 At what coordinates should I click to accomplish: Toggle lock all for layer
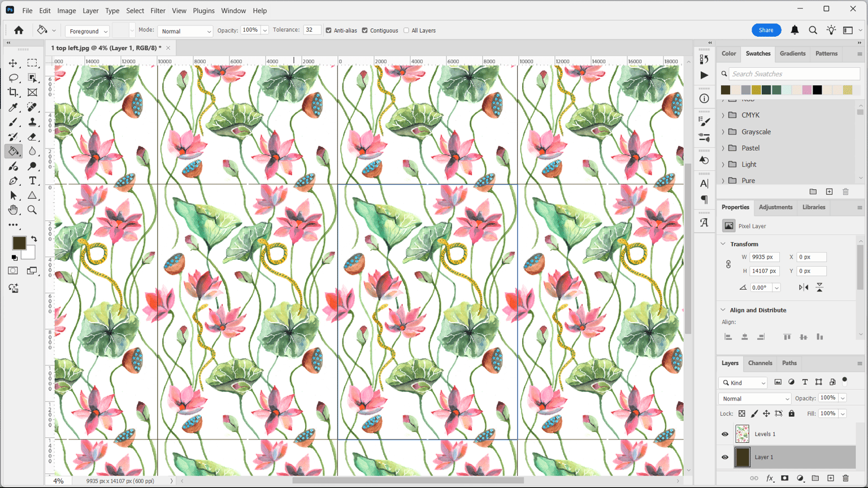(x=792, y=413)
